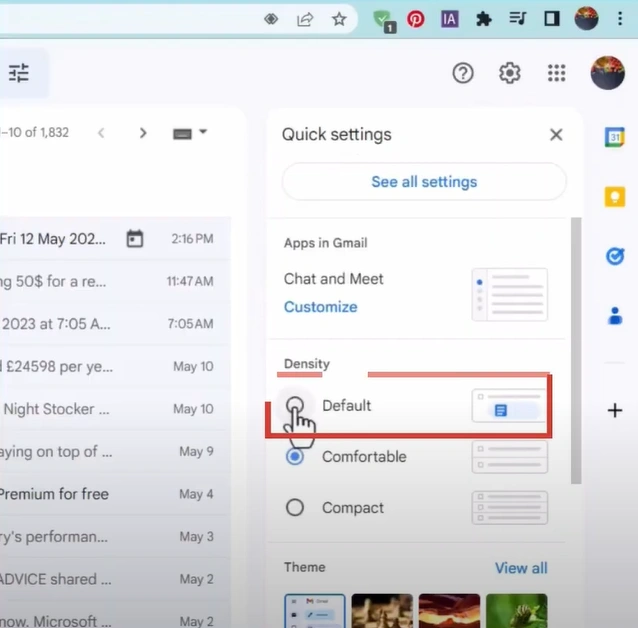Click See all settings button
The width and height of the screenshot is (638, 628).
424,182
